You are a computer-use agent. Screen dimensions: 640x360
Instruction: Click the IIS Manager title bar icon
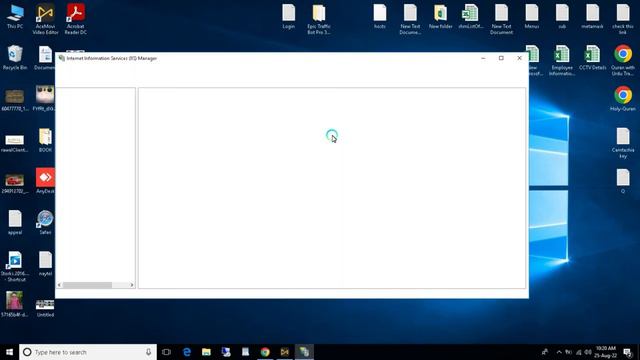click(x=62, y=58)
